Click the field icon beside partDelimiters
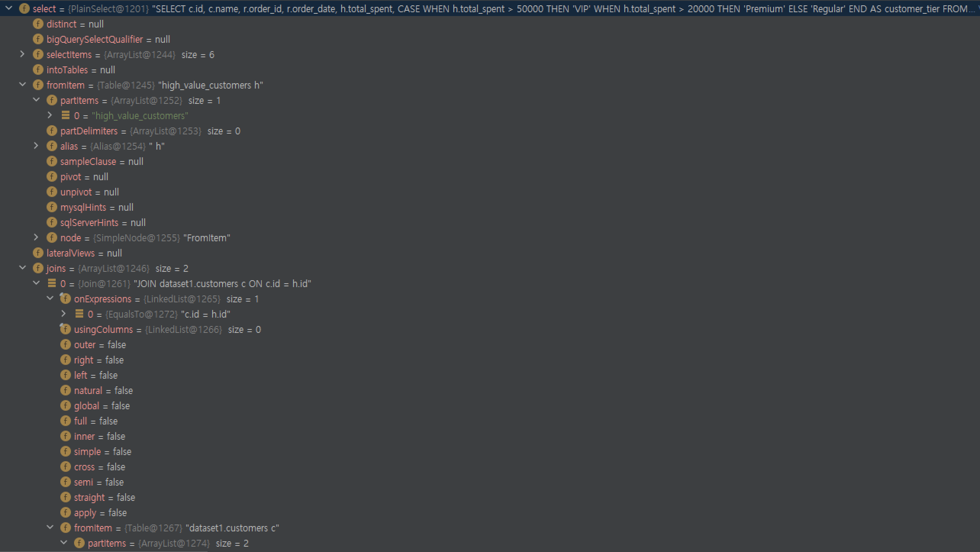 coord(52,131)
